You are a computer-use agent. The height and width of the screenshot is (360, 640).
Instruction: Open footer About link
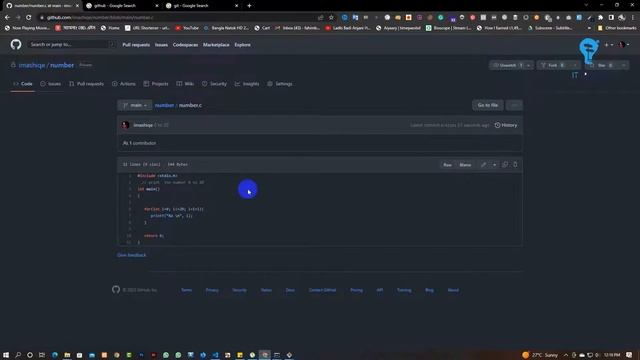(x=453, y=290)
